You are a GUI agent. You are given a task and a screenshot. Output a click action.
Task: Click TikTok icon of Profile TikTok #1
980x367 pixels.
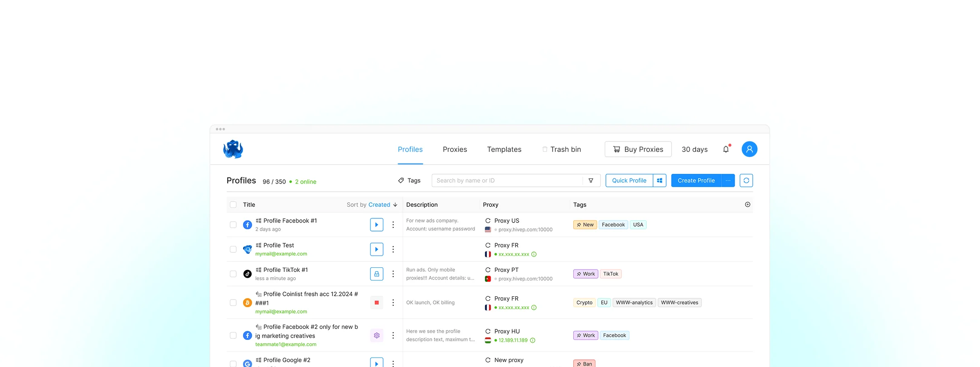coord(247,274)
